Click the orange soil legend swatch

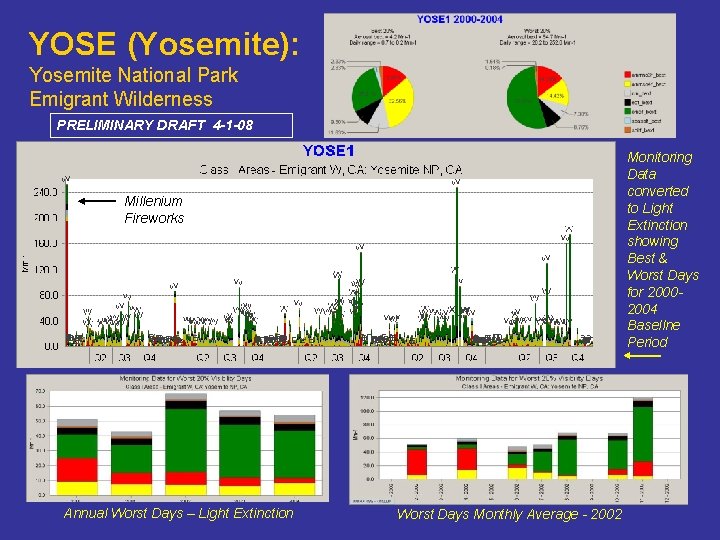[627, 130]
